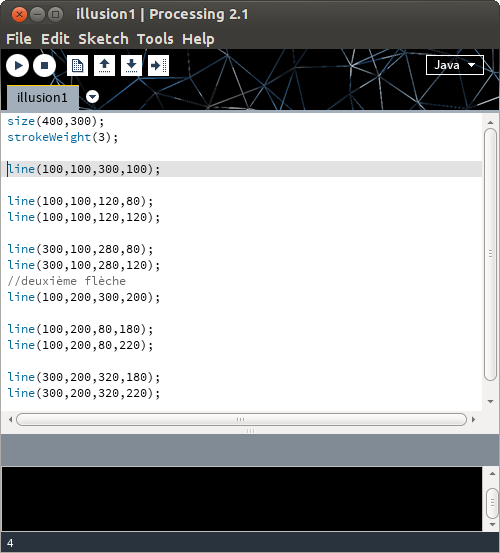Select the illusion1 tab

42,98
